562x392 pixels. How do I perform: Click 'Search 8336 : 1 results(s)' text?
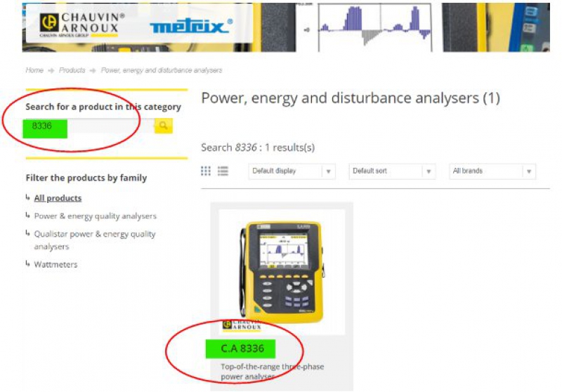258,148
